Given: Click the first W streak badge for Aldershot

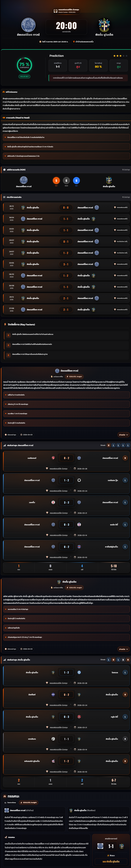Looking at the screenshot, I should tap(109, 445).
